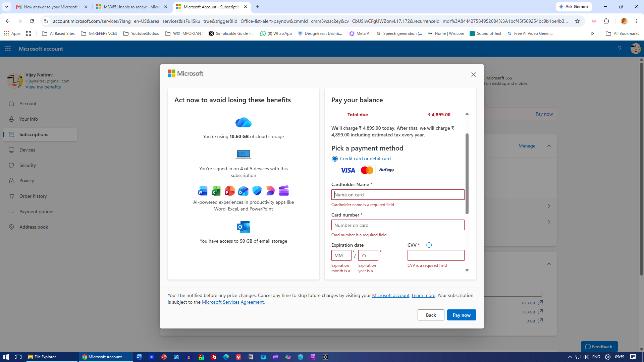644x362 pixels.
Task: Open the Microsoft account link in footer text
Action: pyautogui.click(x=390, y=295)
